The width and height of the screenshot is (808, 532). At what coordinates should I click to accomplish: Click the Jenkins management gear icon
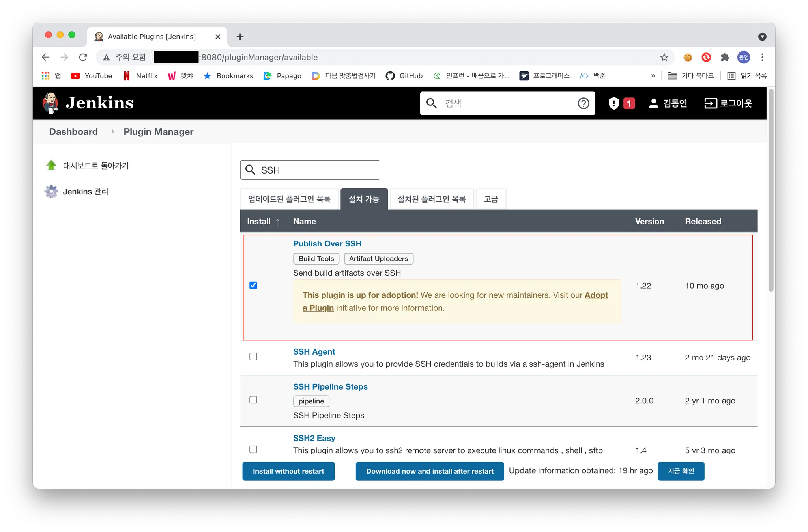tap(51, 191)
